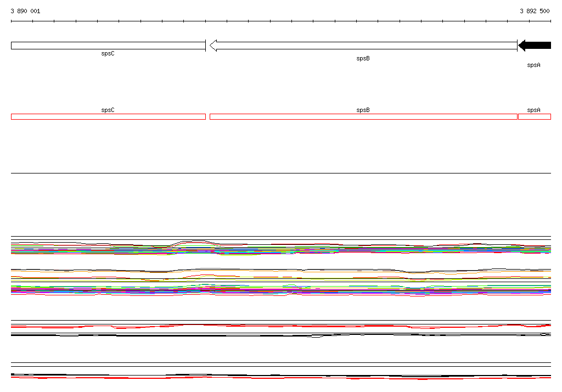
Task: Click spsA label above red box
Action: (533, 110)
